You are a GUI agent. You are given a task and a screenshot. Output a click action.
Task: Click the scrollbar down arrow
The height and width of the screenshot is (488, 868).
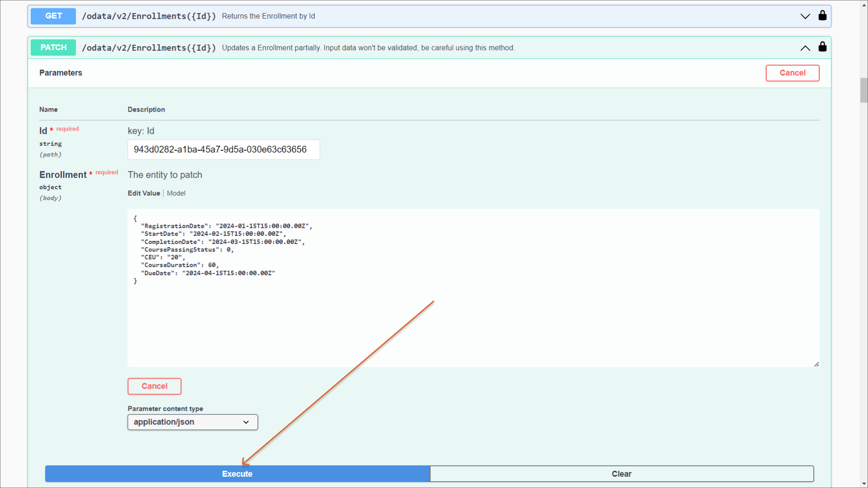(864, 484)
